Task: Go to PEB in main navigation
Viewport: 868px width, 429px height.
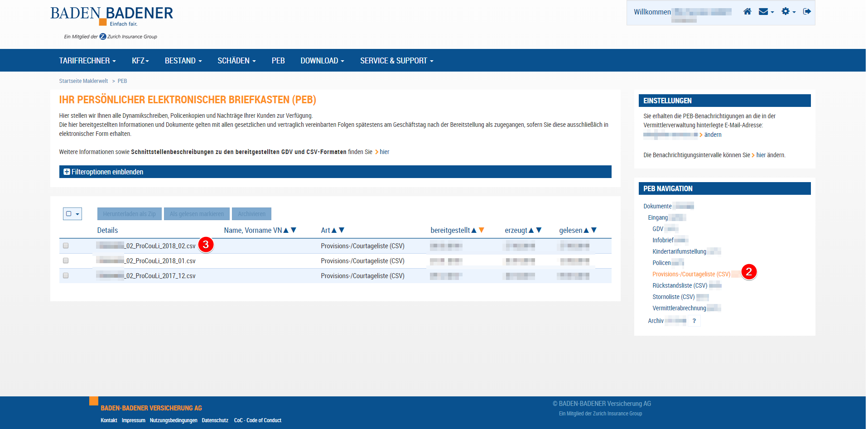Action: pyautogui.click(x=278, y=61)
